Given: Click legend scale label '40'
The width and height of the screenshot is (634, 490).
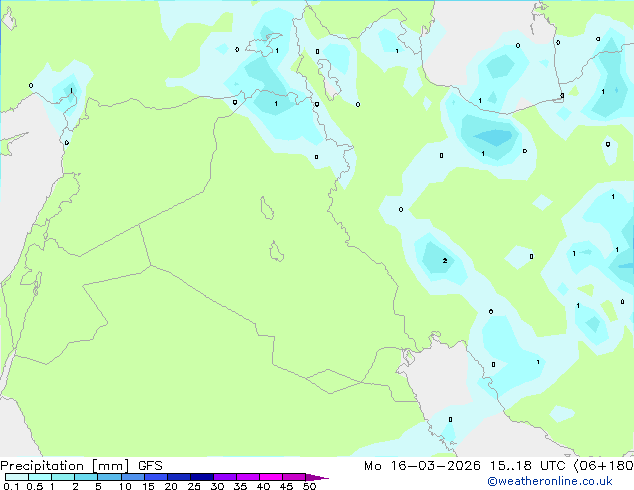Looking at the screenshot, I should 263,486.
